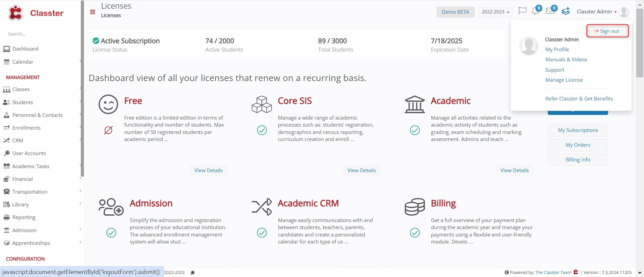Click the 7/18/2025 expiration date

pos(446,41)
